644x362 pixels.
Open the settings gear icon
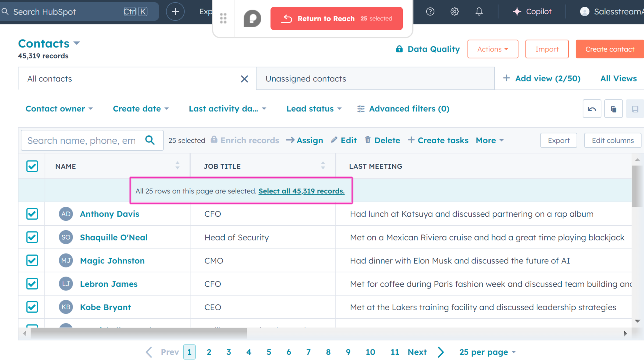[454, 12]
